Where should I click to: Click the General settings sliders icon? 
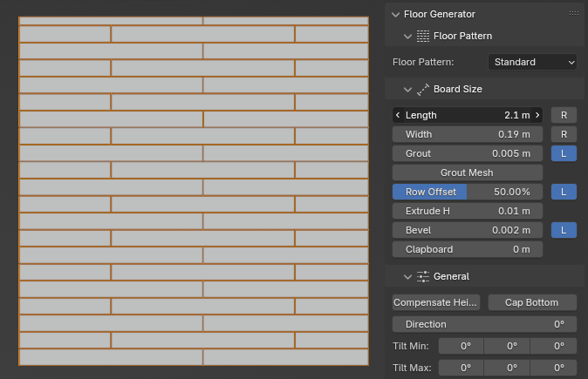(423, 276)
